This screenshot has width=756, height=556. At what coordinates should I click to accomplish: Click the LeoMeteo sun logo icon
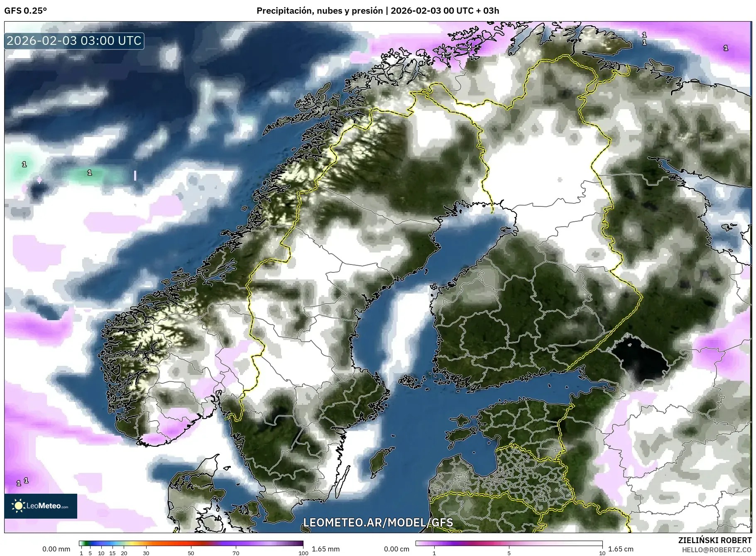(20, 506)
